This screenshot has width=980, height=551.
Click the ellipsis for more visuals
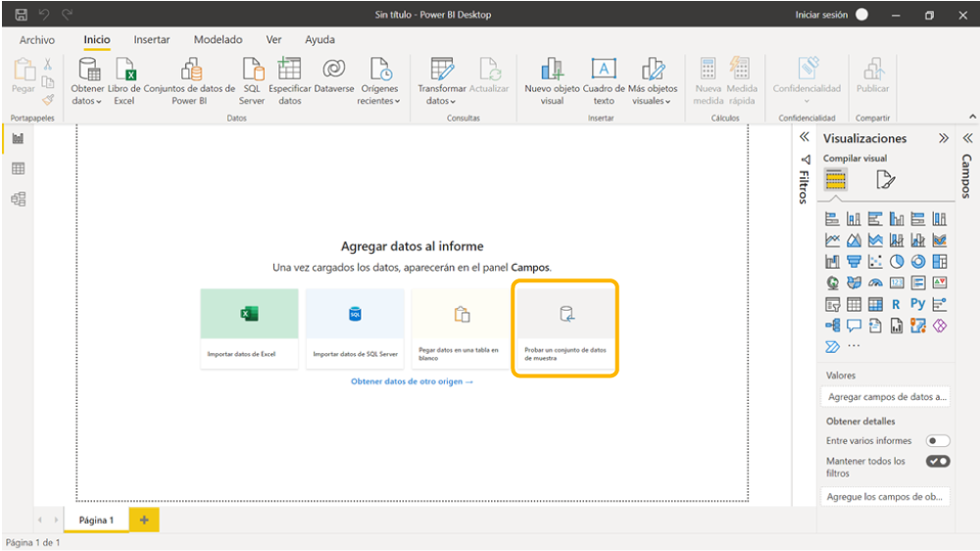coord(854,346)
